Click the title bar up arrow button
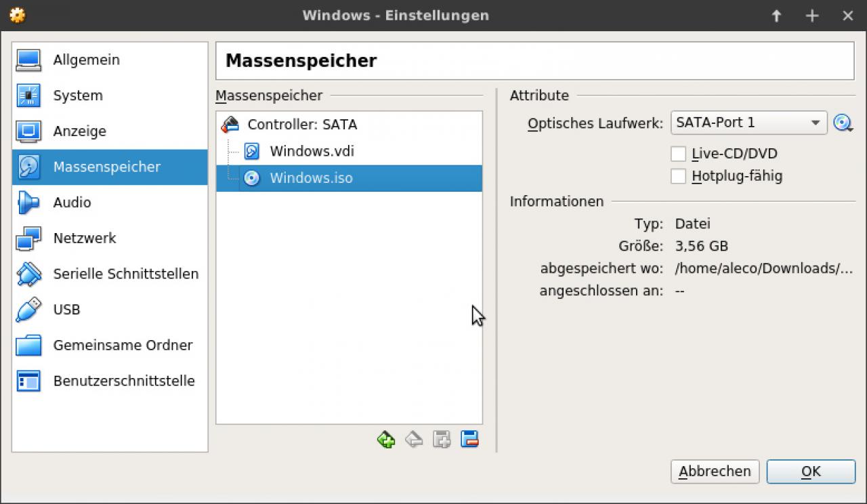The image size is (867, 504). click(x=776, y=16)
